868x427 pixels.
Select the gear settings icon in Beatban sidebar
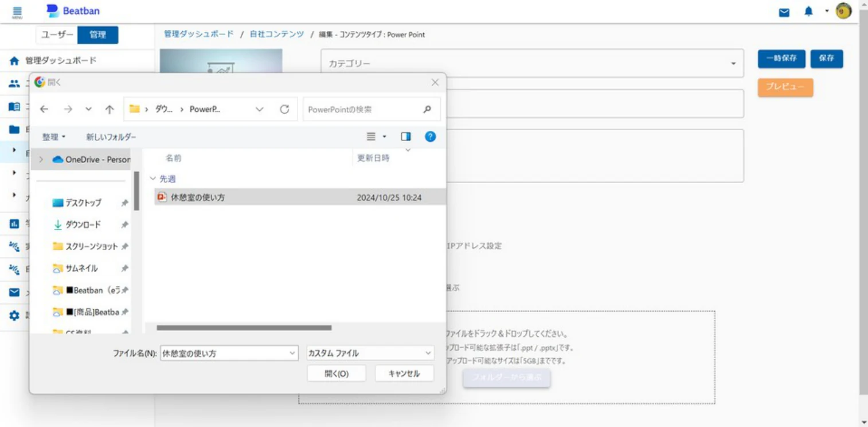pyautogui.click(x=14, y=316)
